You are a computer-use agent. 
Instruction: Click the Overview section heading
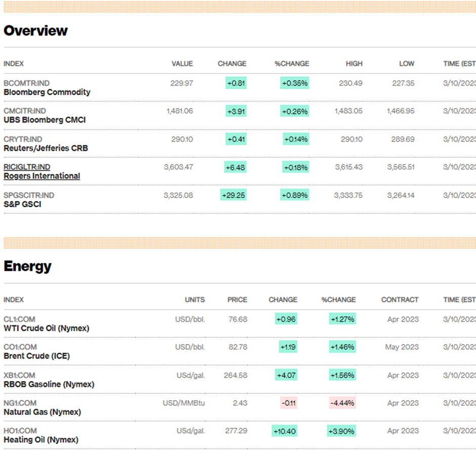(x=35, y=31)
